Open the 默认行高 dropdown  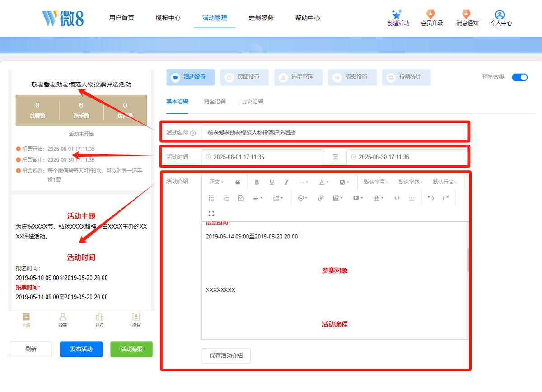444,182
